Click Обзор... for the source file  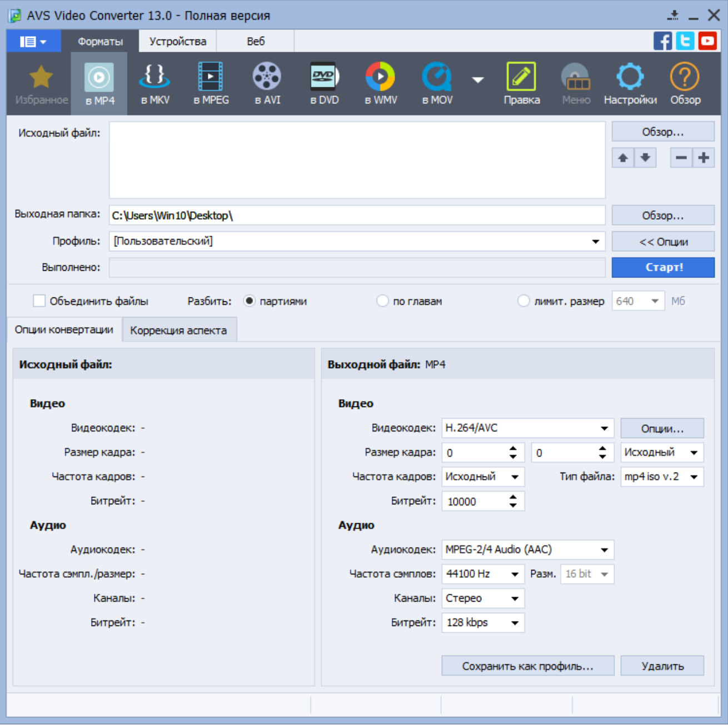click(x=663, y=132)
